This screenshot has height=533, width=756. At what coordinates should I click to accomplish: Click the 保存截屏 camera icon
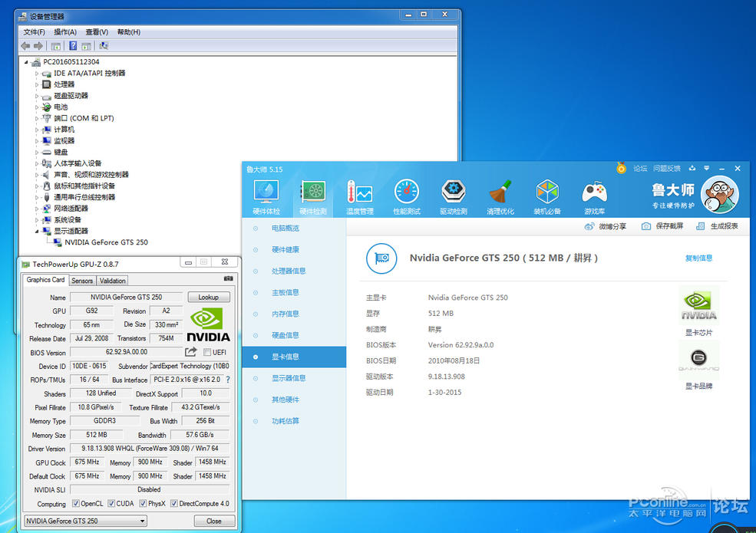646,226
